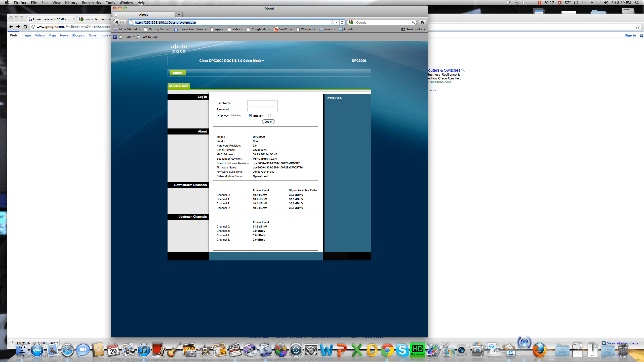
Task: Open iCal calendar showing 29 in Dock
Action: (113, 350)
